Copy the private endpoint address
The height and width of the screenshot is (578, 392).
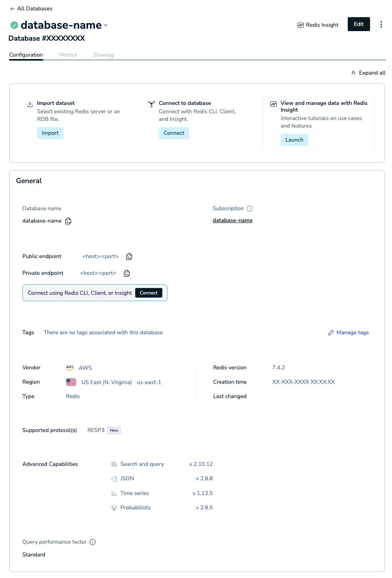(x=127, y=273)
